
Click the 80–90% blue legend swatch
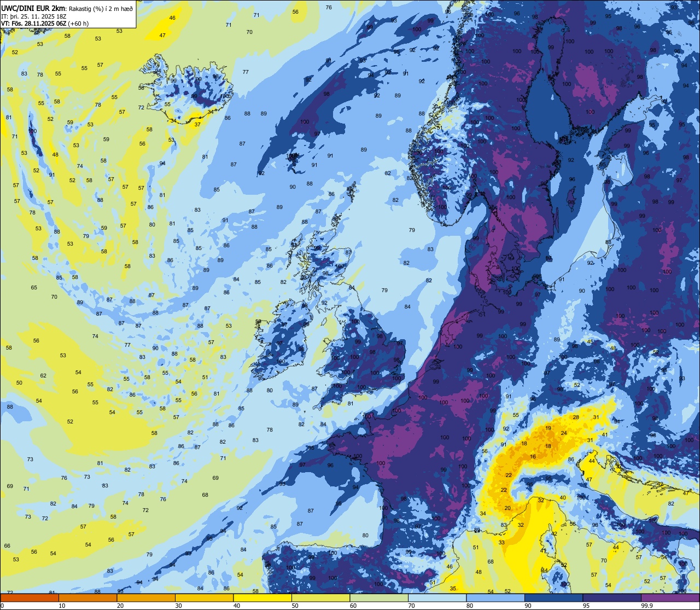click(495, 597)
